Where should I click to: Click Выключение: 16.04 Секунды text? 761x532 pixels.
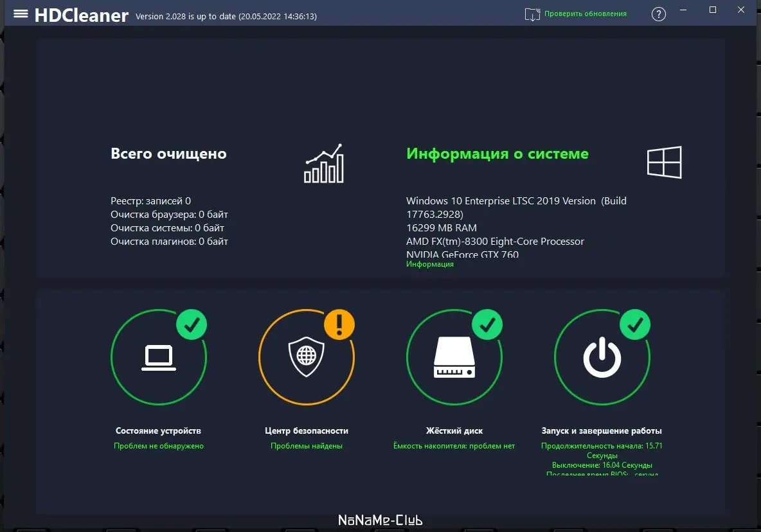point(602,465)
